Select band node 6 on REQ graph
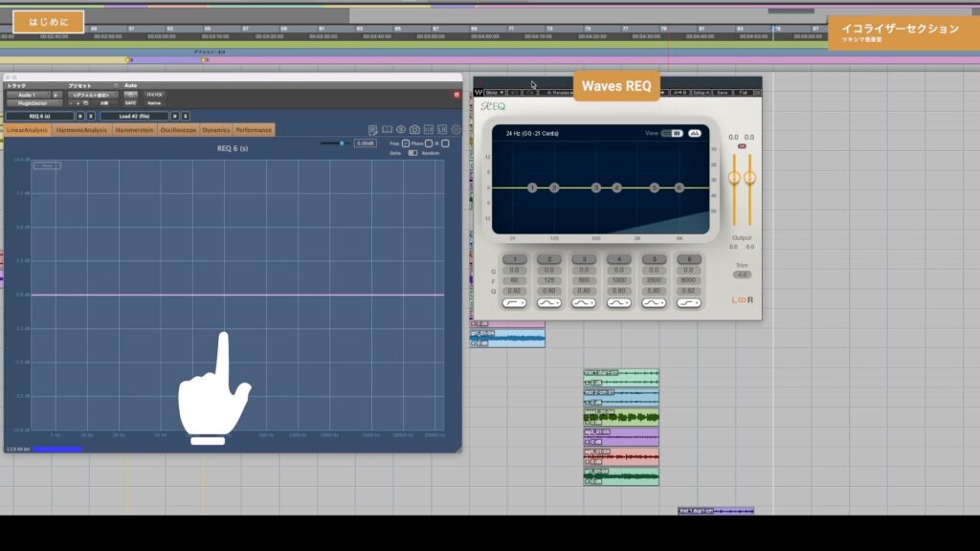 coord(679,187)
